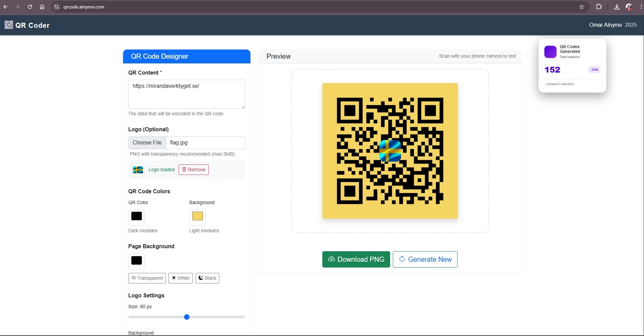Click the logo size slider handle
The width and height of the screenshot is (644, 336).
(x=187, y=317)
